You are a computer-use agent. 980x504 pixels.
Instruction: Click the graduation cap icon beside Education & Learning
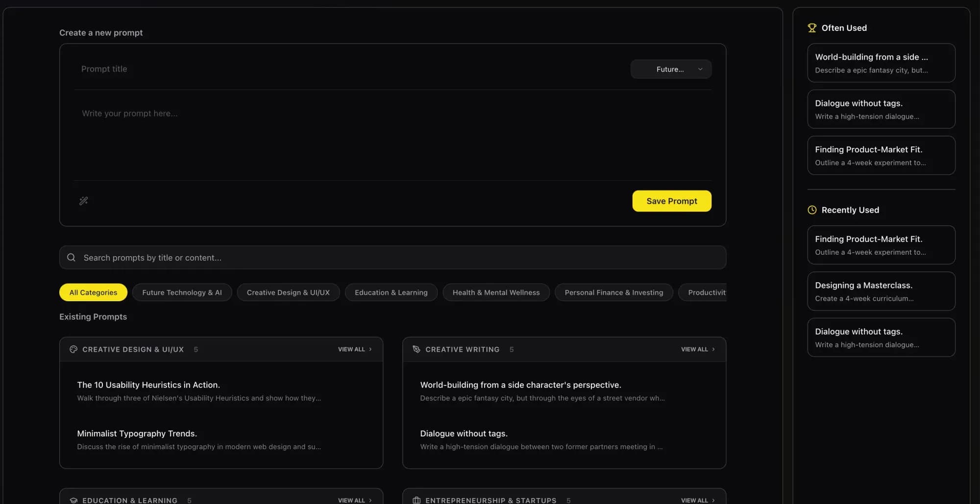coord(73,500)
